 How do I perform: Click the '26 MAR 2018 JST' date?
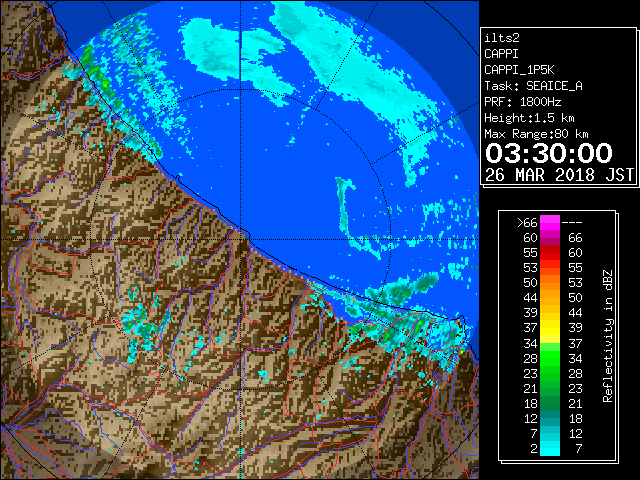click(x=559, y=175)
